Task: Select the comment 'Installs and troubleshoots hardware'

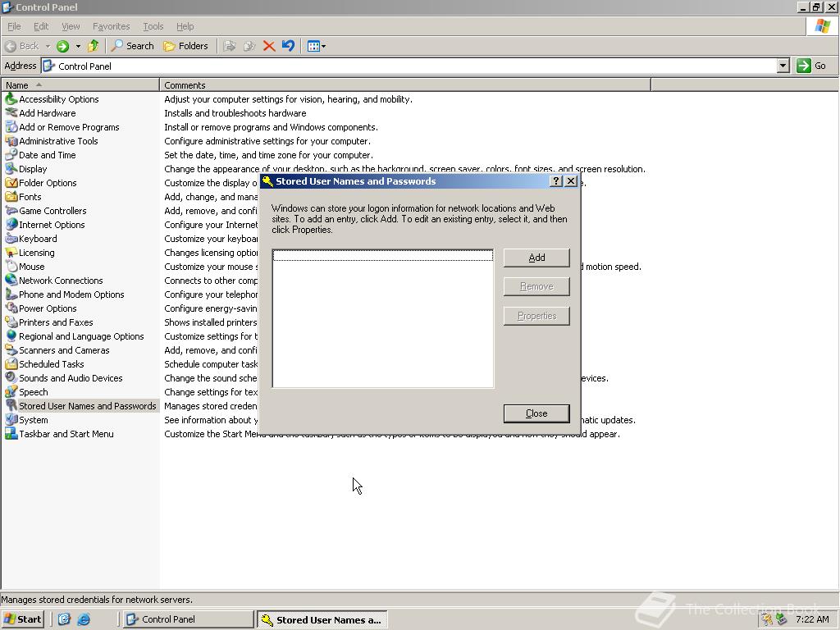Action: tap(235, 113)
